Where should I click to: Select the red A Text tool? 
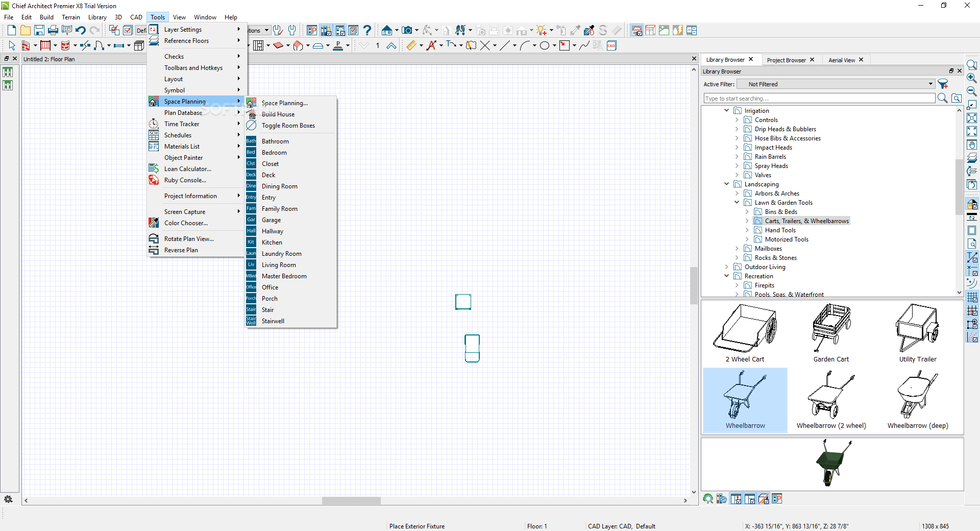pyautogui.click(x=431, y=46)
